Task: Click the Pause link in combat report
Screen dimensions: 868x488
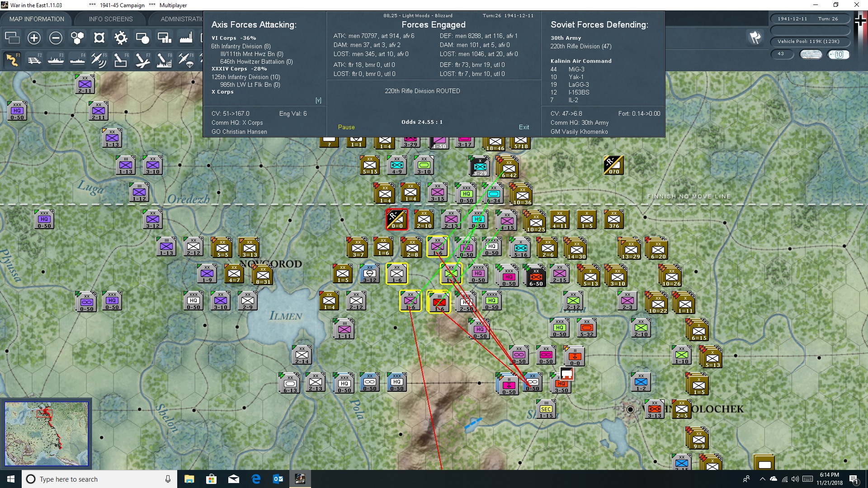Action: click(346, 127)
